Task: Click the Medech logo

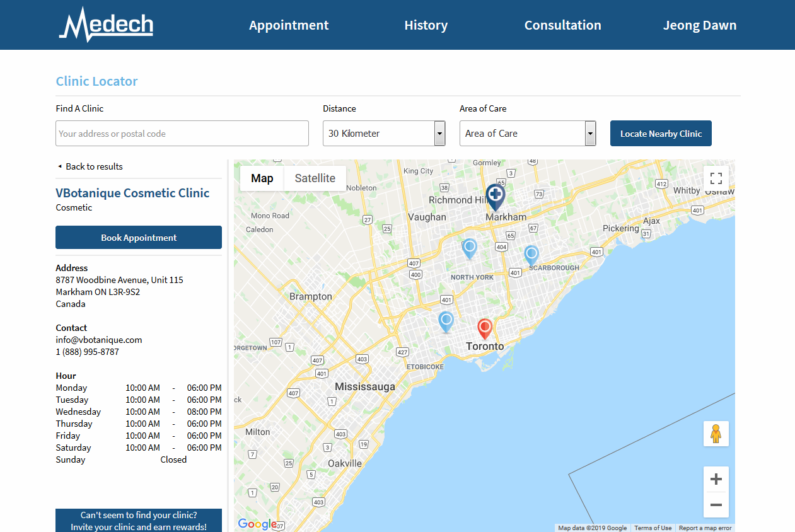Action: click(106, 25)
